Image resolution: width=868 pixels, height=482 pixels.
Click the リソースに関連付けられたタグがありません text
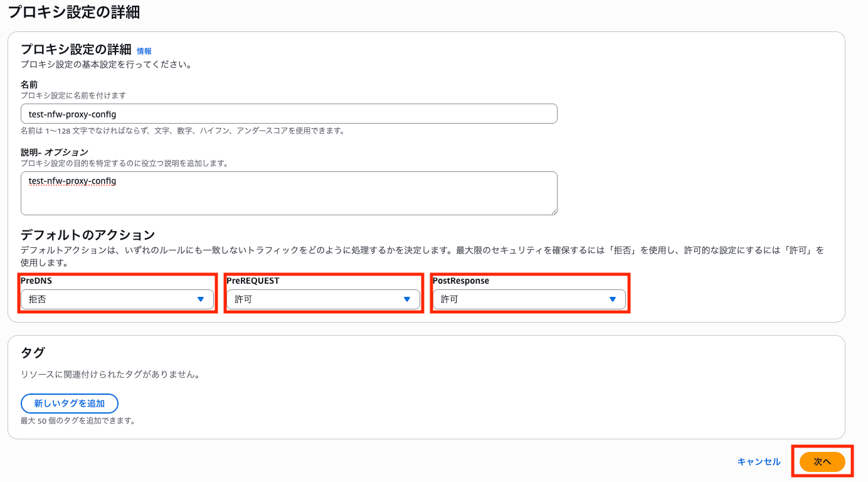coord(110,375)
